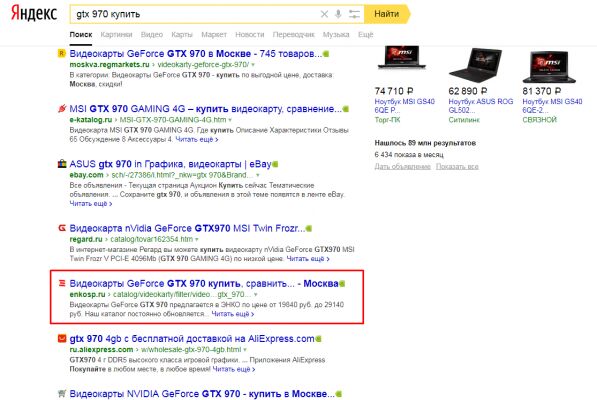The height and width of the screenshot is (400, 597).
Task: Open Видеокарты NVIDIA GeForce GTX 970 - купить в Москве
Action: tap(202, 394)
